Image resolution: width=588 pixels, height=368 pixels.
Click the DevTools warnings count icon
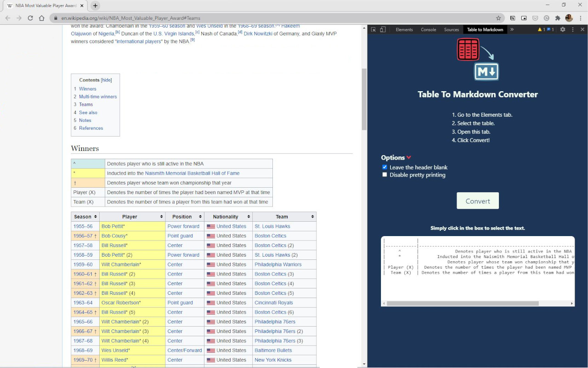point(541,29)
